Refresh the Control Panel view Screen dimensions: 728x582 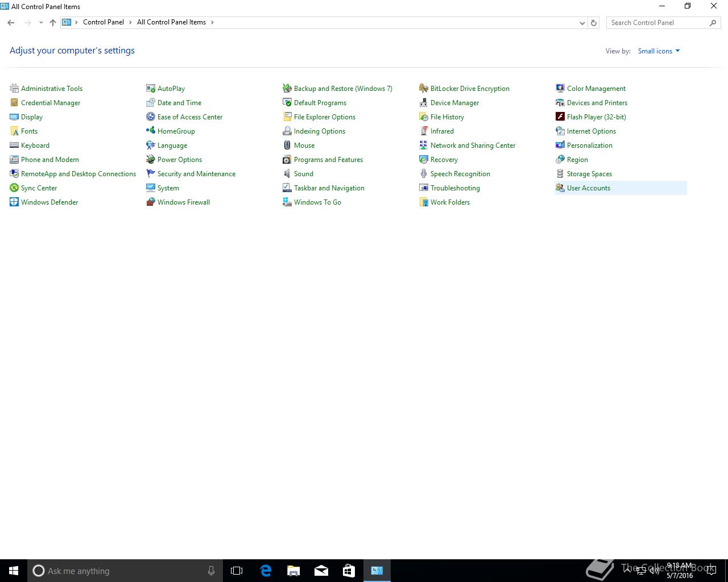click(594, 23)
